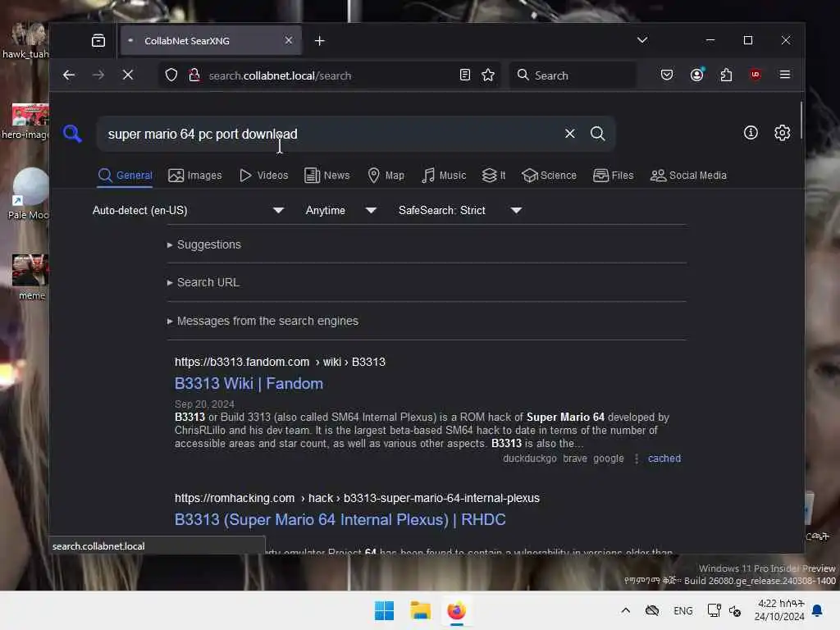Switch to the Images tab
The width and height of the screenshot is (840, 630).
point(194,176)
